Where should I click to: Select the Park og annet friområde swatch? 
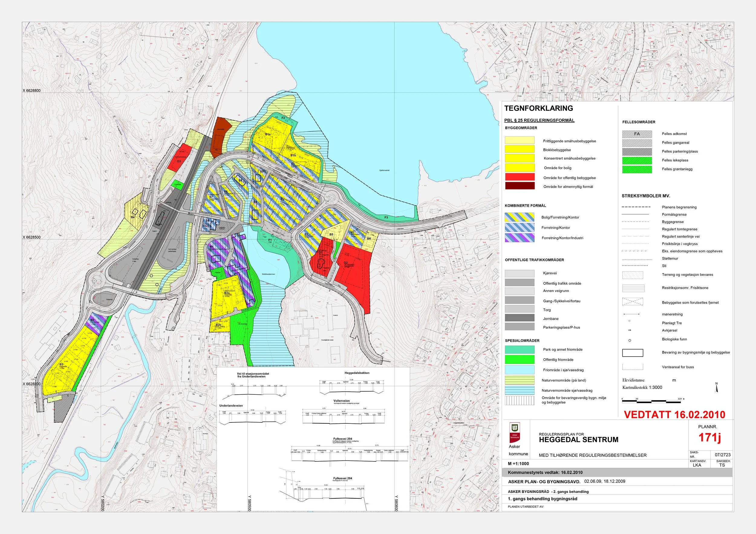(520, 349)
